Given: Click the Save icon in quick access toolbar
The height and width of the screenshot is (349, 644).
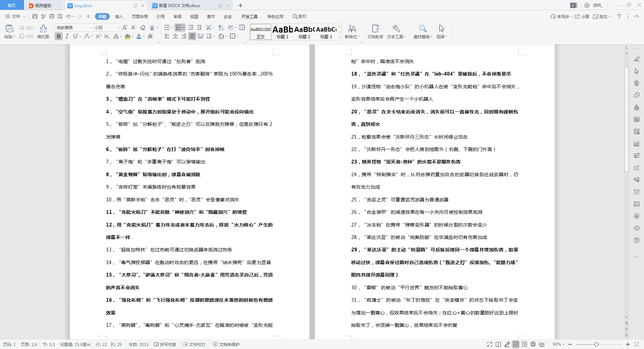Looking at the screenshot, I should tap(35, 16).
